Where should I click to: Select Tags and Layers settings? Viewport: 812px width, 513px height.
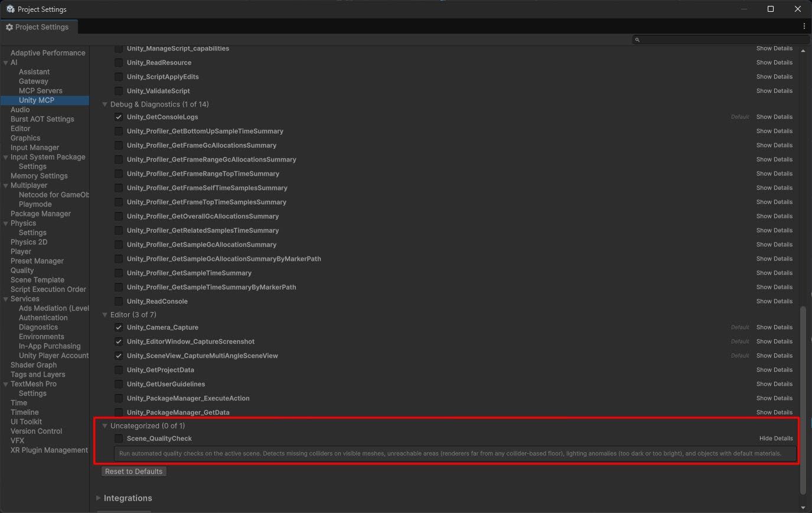coord(38,375)
